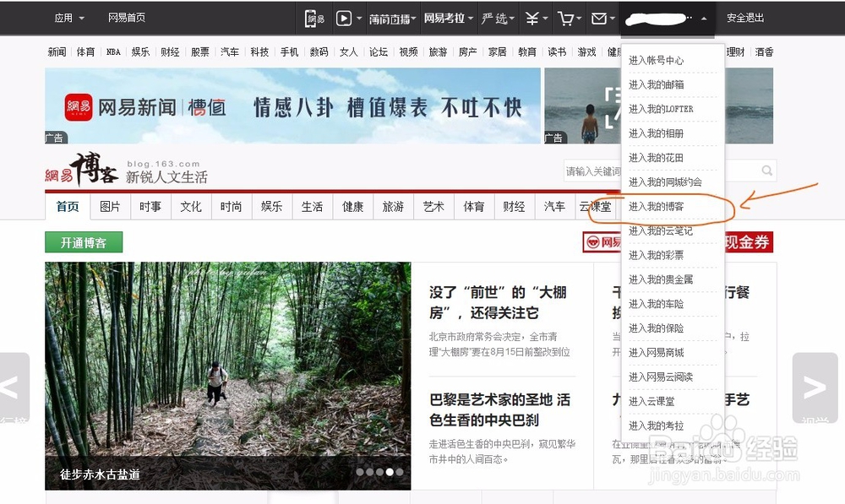Read the 没了前世的大棚房 article headline
Screen dimensions: 845x504
[x=498, y=302]
